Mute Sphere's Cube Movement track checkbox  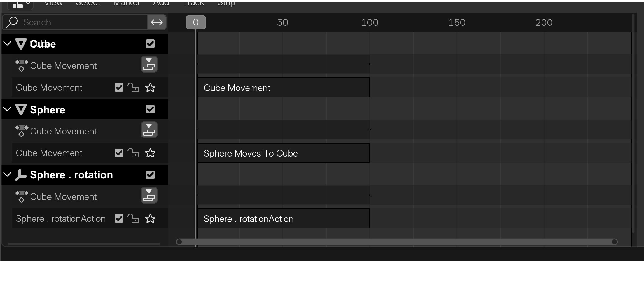tap(119, 153)
